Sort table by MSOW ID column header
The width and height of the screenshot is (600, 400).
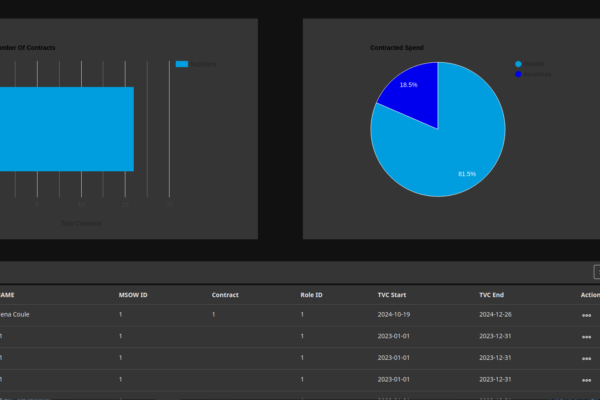click(x=133, y=295)
